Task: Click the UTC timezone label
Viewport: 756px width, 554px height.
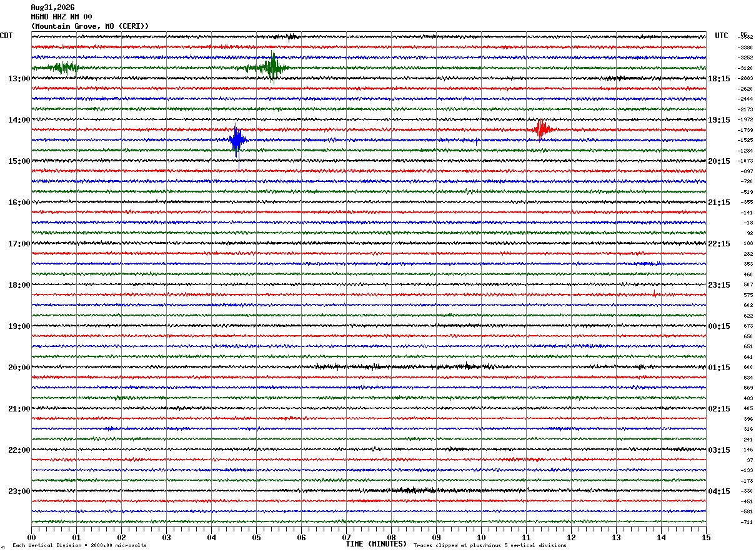Action: 722,36
